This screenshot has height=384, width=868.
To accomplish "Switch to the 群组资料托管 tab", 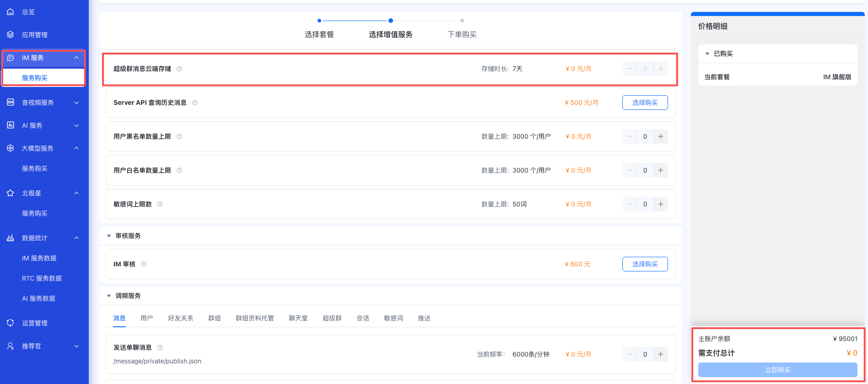I will coord(255,318).
